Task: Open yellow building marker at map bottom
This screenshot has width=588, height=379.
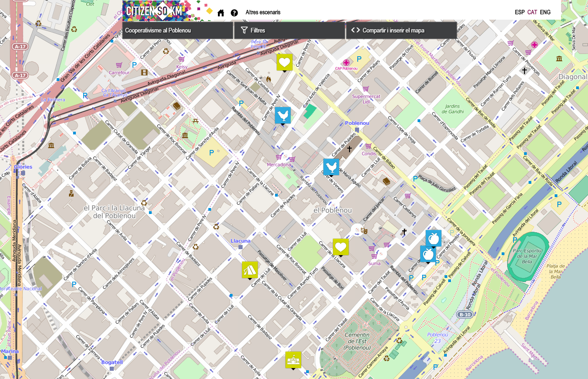Action: [293, 360]
